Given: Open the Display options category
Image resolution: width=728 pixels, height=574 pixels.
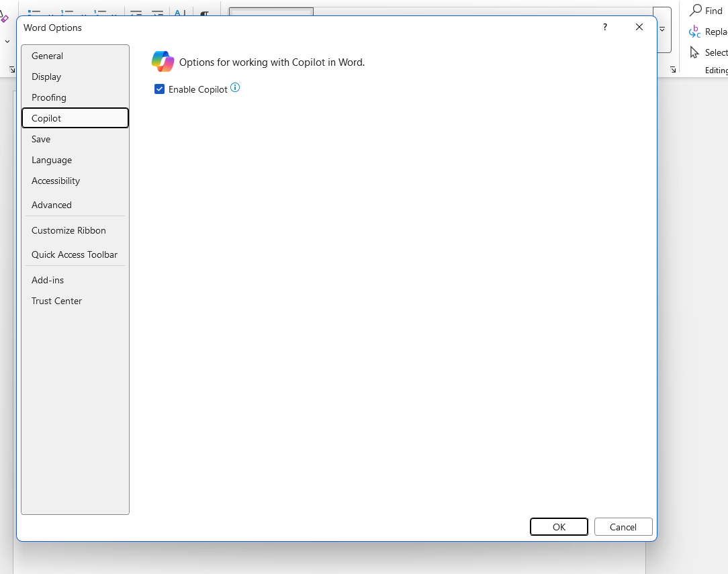Looking at the screenshot, I should coord(75,77).
